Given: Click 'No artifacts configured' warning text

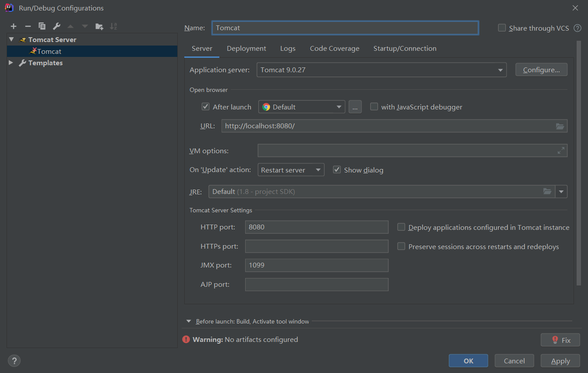Looking at the screenshot, I should click(261, 339).
